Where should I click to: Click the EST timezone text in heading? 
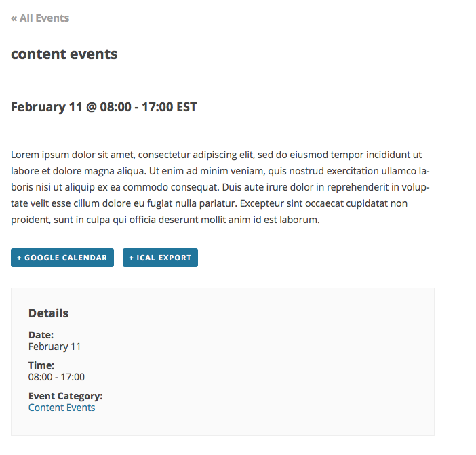(x=186, y=107)
